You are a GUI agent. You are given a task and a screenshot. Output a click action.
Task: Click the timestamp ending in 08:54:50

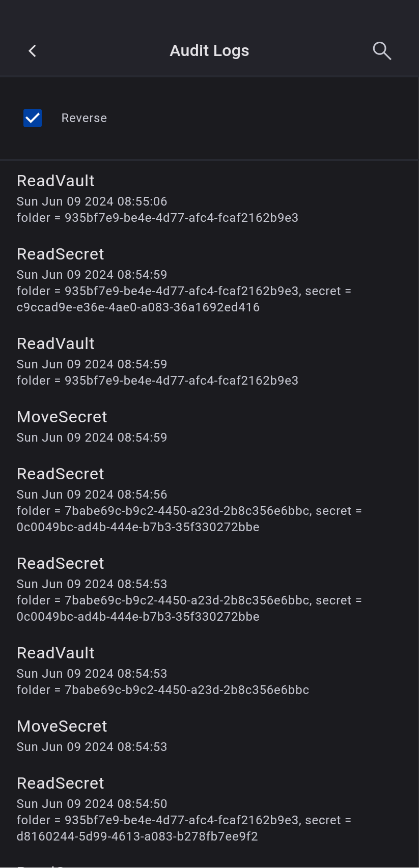[x=92, y=804]
